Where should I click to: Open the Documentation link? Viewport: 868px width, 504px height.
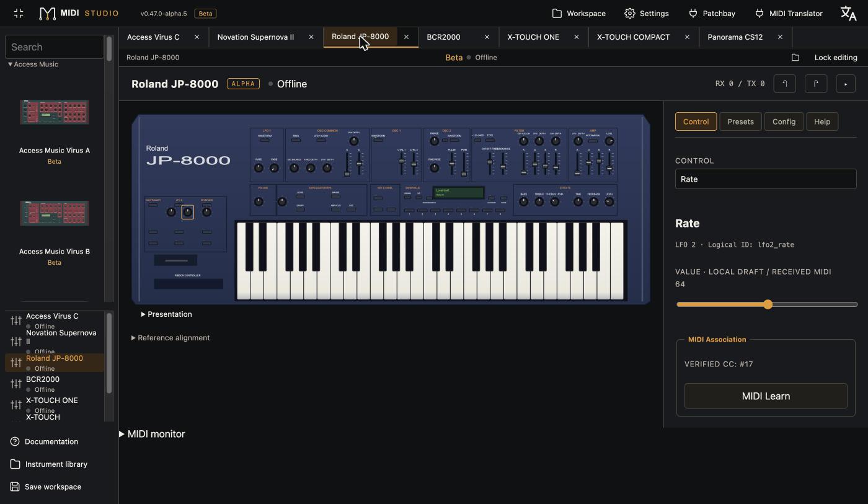pyautogui.click(x=44, y=442)
